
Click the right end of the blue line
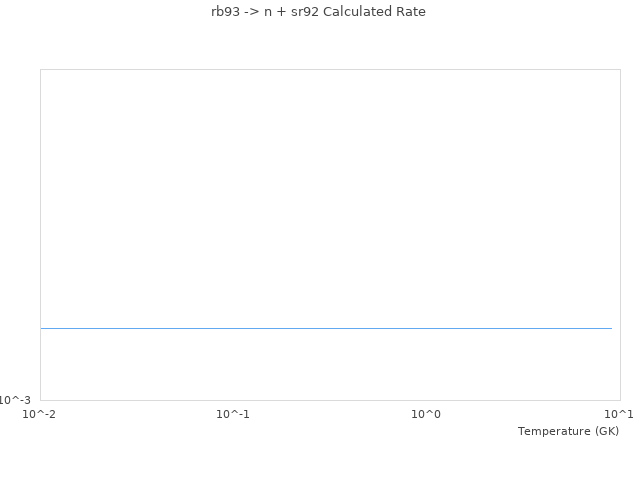(610, 328)
